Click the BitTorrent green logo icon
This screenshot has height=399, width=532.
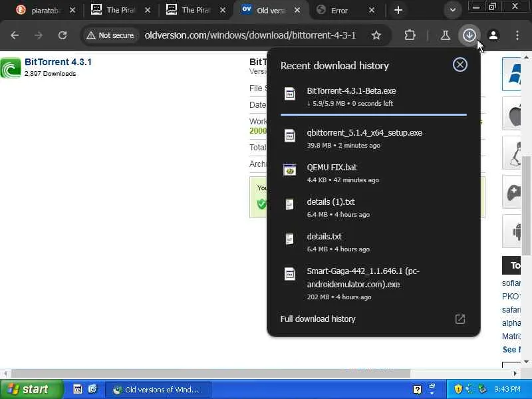pyautogui.click(x=11, y=68)
